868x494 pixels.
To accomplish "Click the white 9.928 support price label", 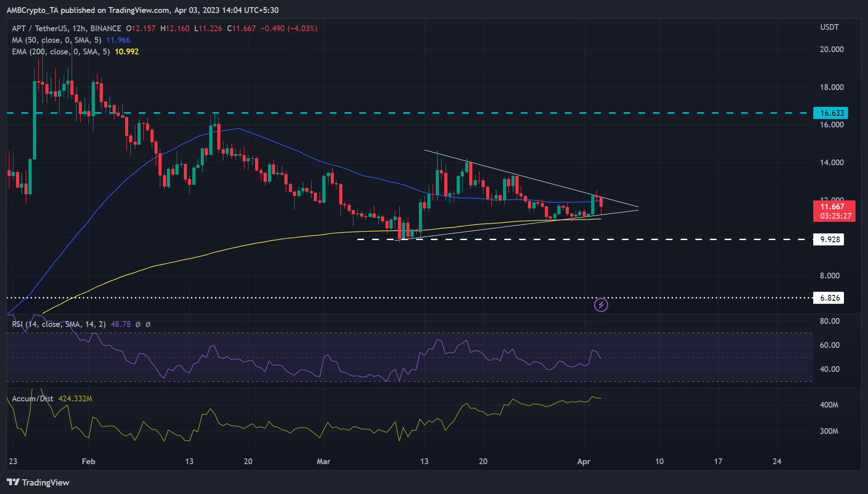I will 829,239.
